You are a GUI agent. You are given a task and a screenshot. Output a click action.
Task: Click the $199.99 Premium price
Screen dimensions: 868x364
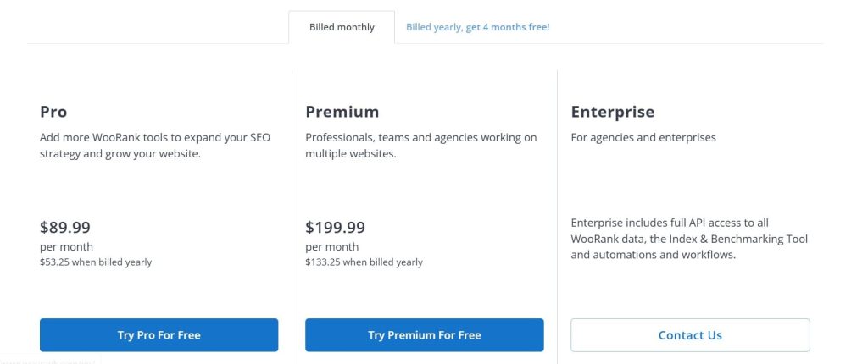coord(335,227)
